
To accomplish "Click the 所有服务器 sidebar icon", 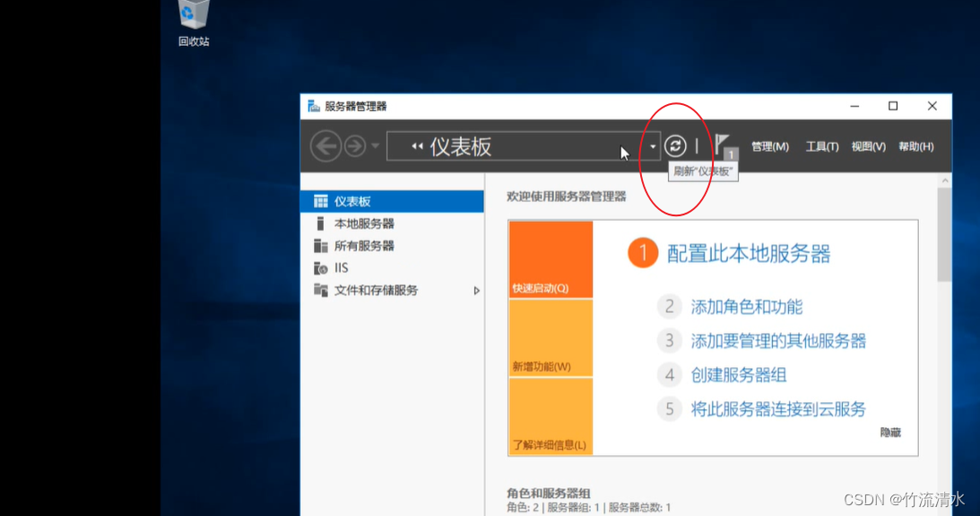I will [321, 246].
